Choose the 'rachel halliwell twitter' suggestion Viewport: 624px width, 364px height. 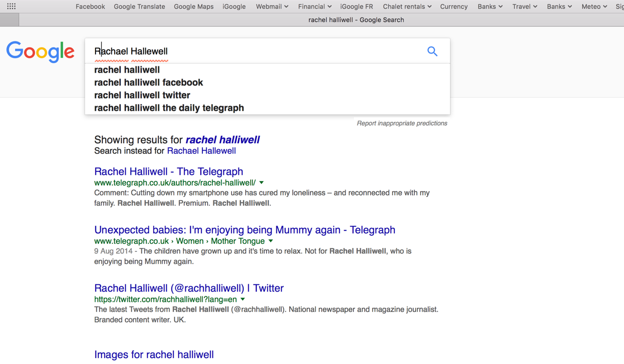coord(267,95)
